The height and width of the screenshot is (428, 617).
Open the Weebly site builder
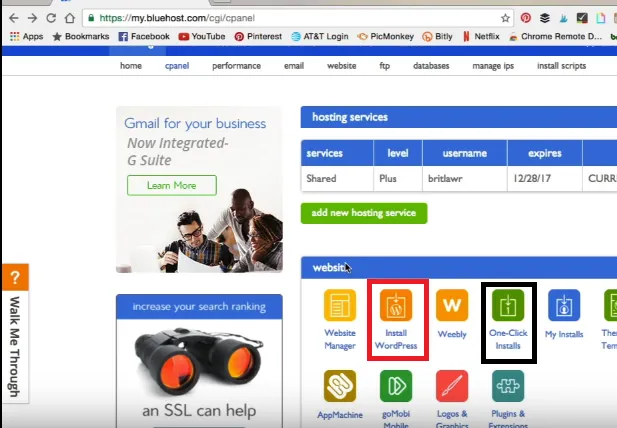[452, 305]
